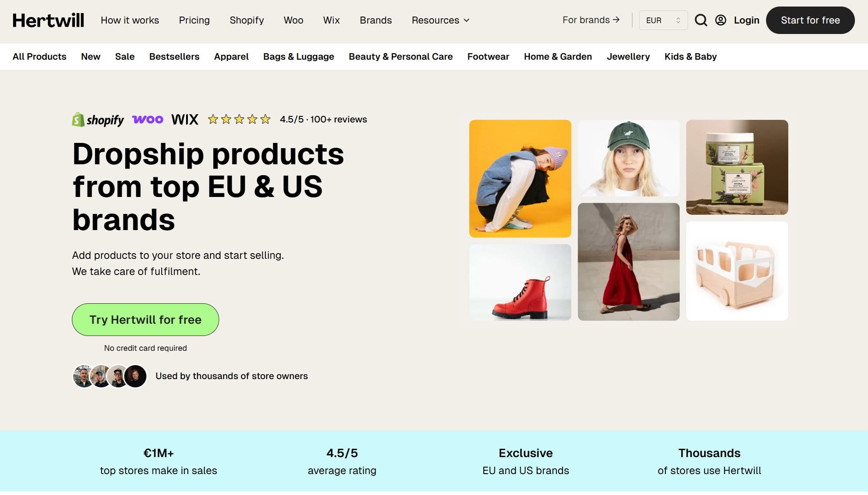Click the Exclusive EU and US brands stat
The image size is (868, 495).
pos(526,461)
